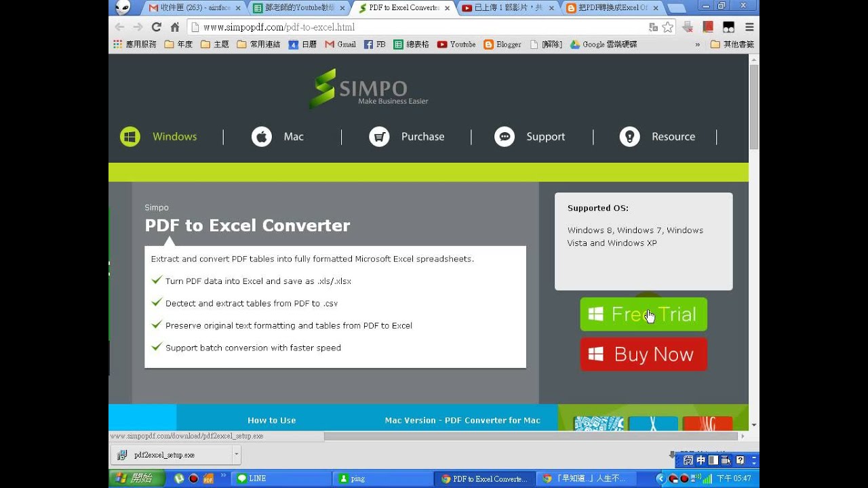
Task: Click the Windows 開始 Start button
Action: pos(136,479)
